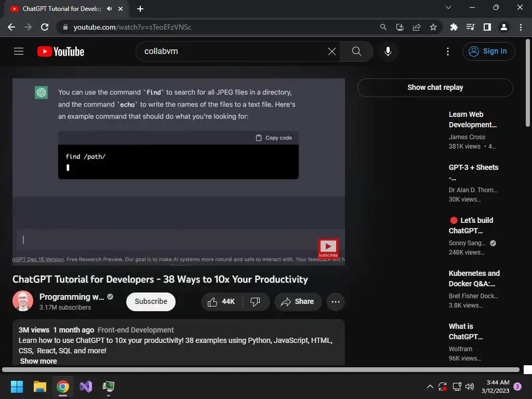
Task: Expand description with Show more
Action: click(x=38, y=361)
